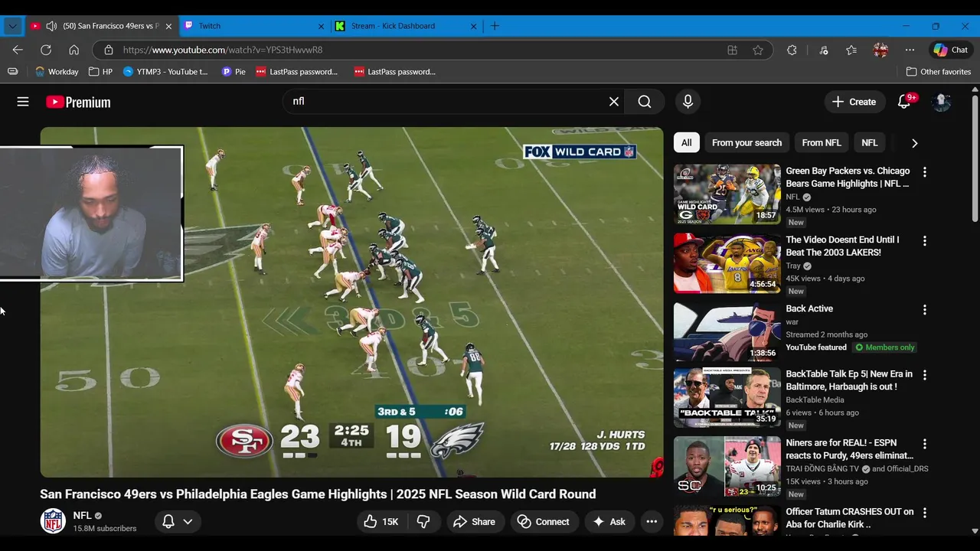Image resolution: width=980 pixels, height=551 pixels.
Task: Open the split screen icon in address bar
Action: [x=732, y=50]
